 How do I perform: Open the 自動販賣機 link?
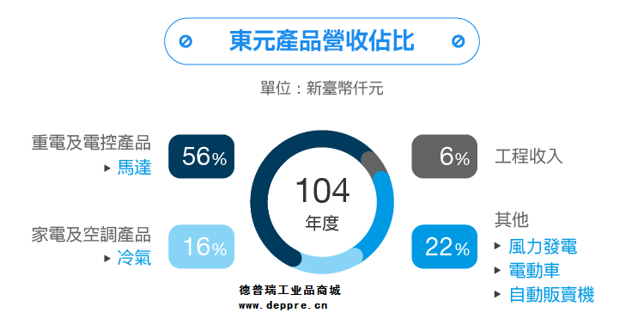[x=551, y=295]
